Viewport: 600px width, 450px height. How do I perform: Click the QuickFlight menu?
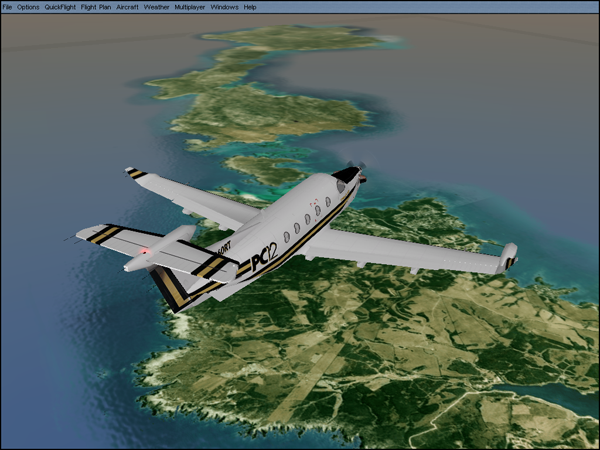coord(60,7)
